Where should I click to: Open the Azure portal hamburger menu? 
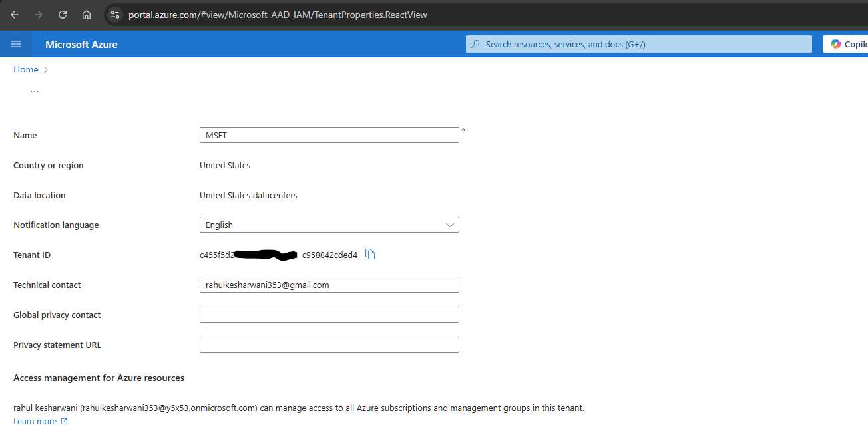(16, 44)
